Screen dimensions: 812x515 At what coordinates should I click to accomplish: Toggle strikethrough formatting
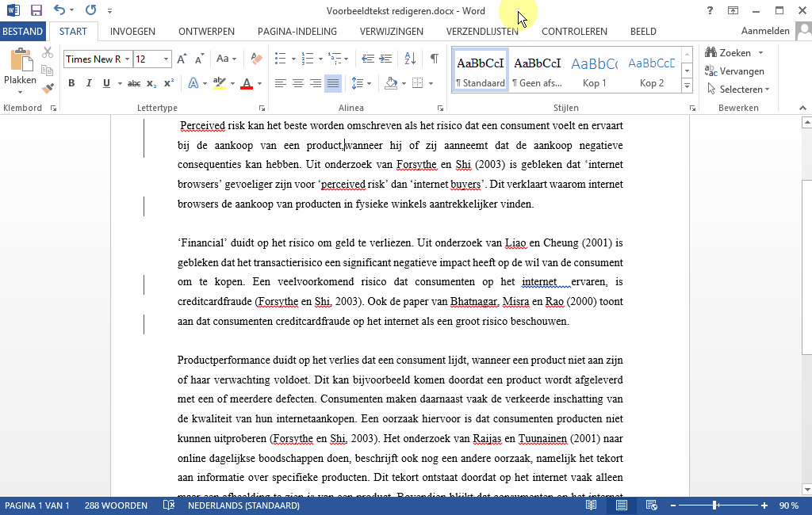[133, 83]
